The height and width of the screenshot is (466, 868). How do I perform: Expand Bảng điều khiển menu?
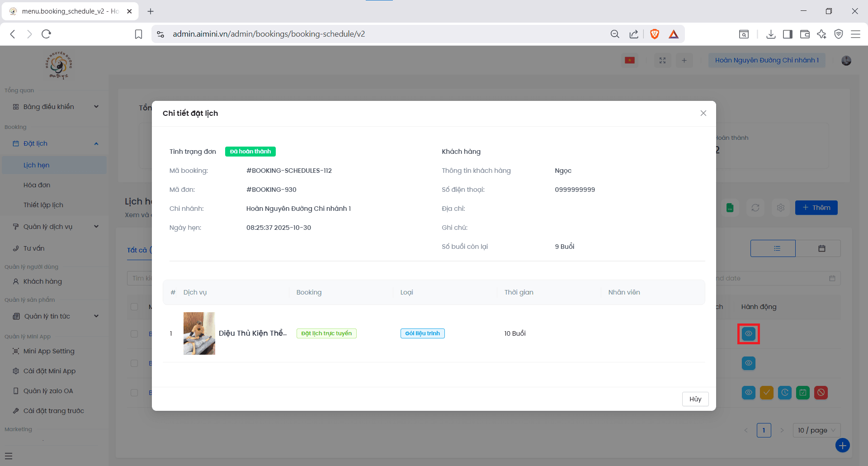click(54, 107)
